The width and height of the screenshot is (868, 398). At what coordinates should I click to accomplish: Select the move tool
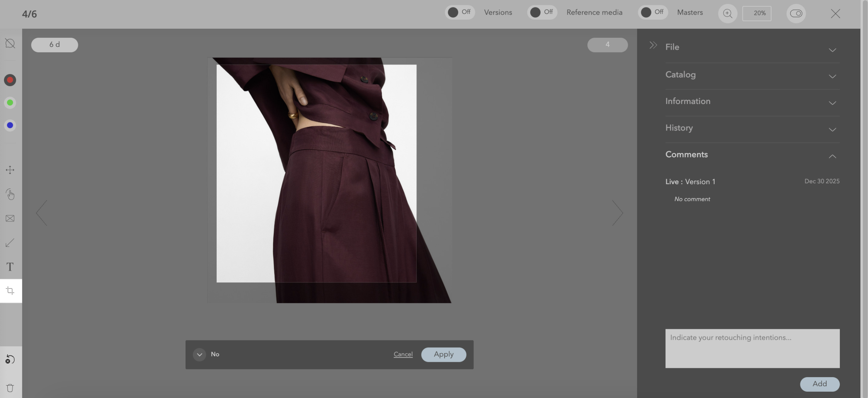pos(10,170)
